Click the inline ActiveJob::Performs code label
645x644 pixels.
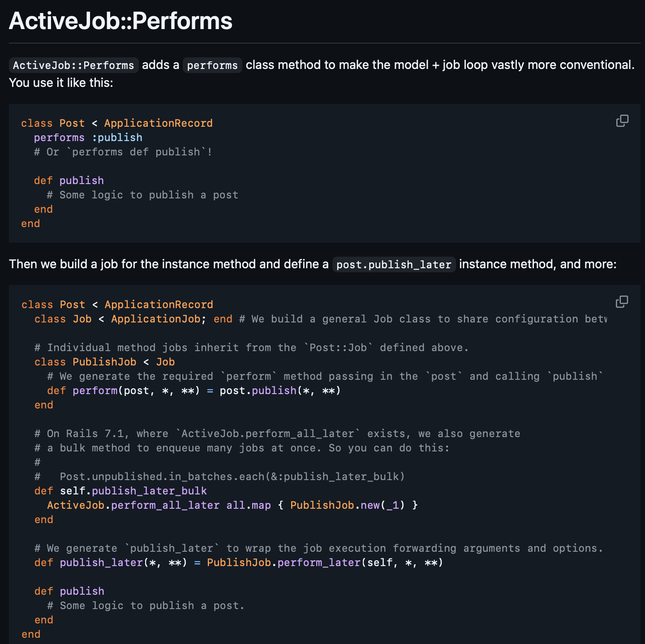tap(73, 65)
